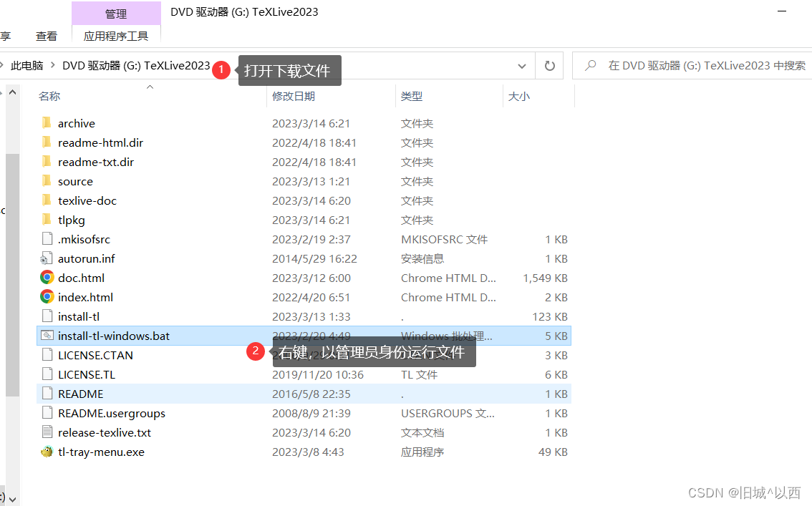Sort by the 类型 column header

tap(412, 96)
